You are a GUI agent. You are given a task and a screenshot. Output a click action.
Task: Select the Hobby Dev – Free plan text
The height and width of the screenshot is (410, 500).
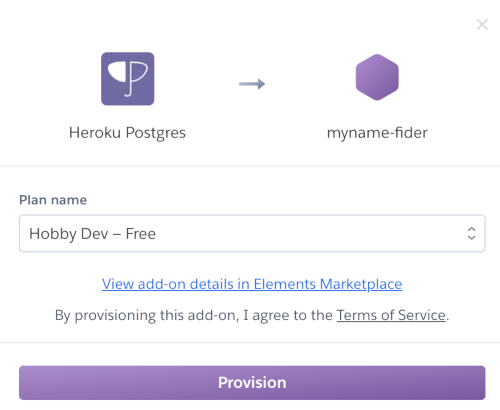coord(92,234)
